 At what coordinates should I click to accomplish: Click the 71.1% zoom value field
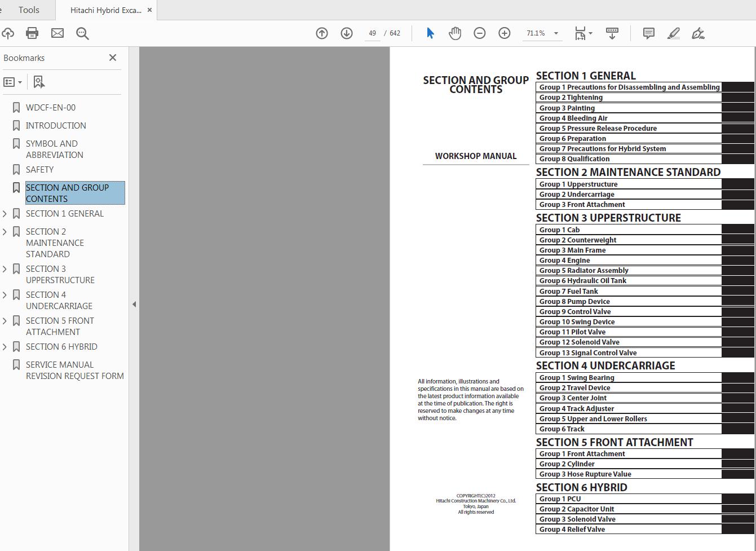tap(536, 33)
